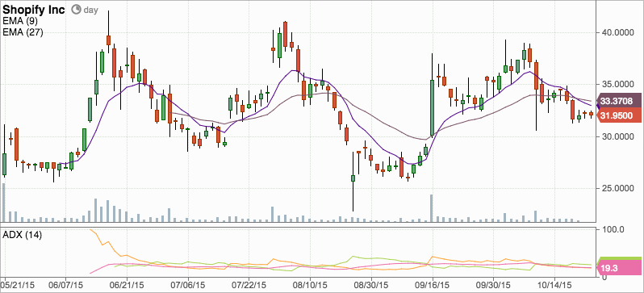
Task: Click the 07/06/15 date label
Action: [187, 284]
